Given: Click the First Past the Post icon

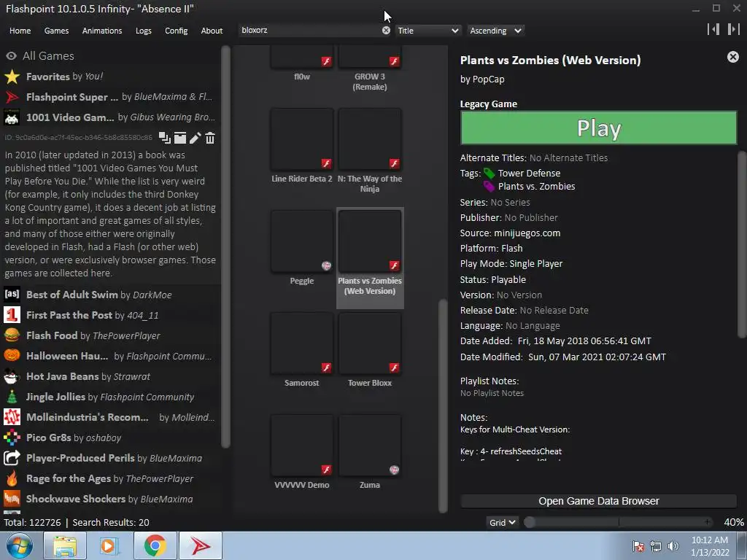Looking at the screenshot, I should click(12, 315).
